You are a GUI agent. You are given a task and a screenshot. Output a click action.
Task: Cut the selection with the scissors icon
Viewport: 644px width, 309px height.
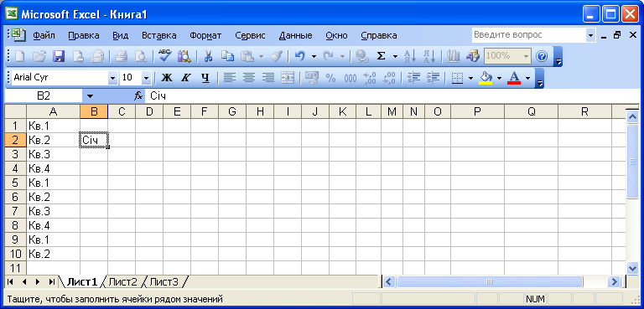click(x=208, y=56)
